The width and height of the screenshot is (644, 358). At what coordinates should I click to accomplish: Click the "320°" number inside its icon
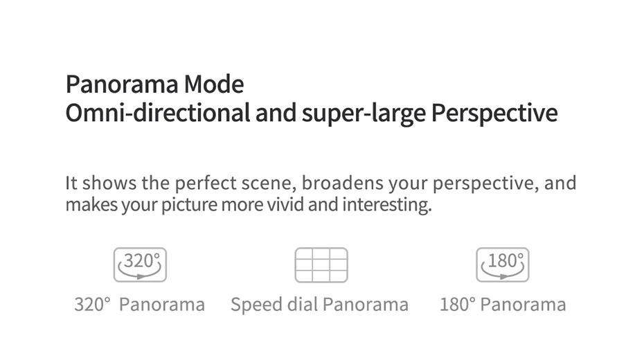tap(142, 260)
